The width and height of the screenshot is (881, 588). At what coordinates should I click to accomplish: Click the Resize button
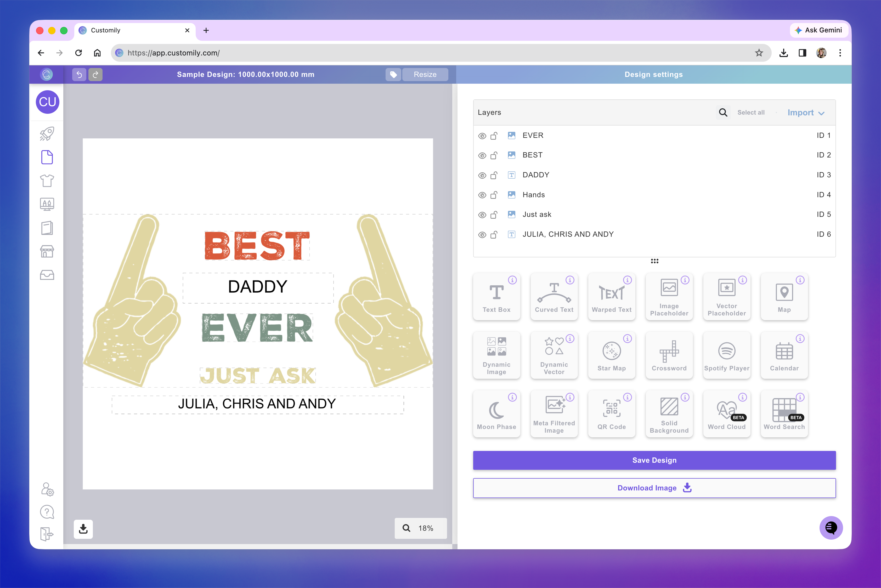click(425, 75)
